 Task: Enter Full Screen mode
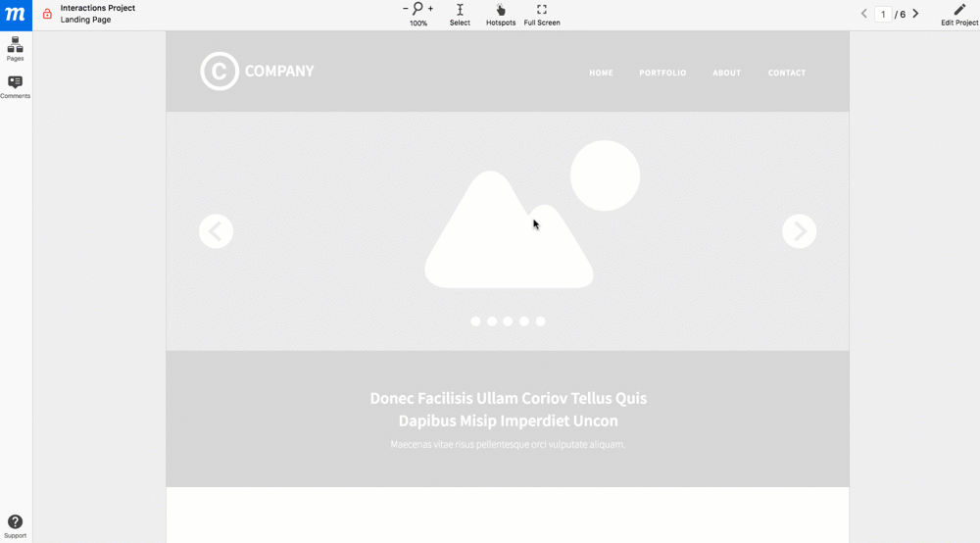click(542, 14)
